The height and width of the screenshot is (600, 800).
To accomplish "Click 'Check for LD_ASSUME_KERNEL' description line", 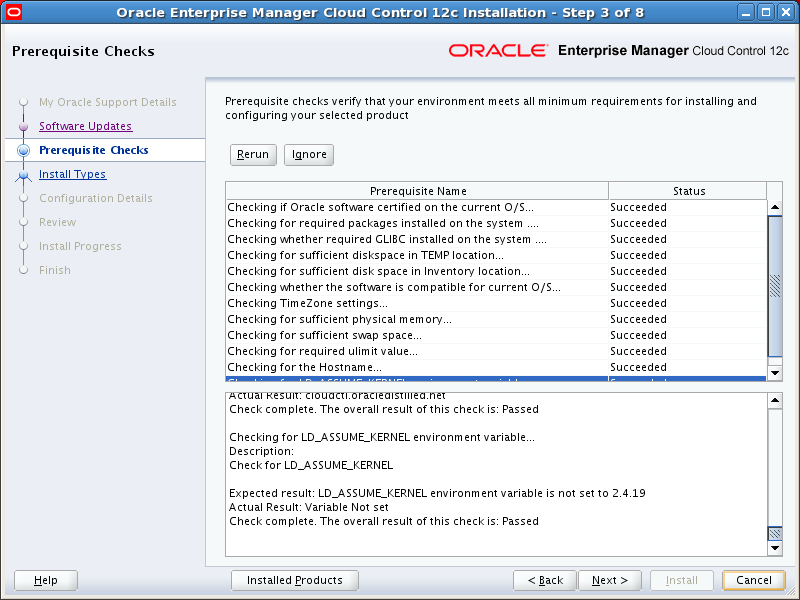I will click(311, 465).
